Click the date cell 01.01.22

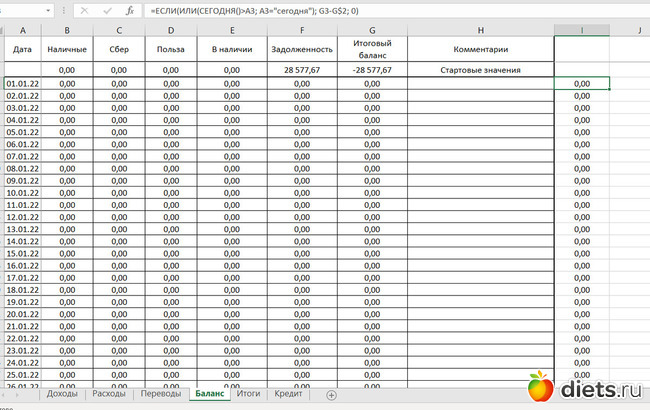(x=22, y=84)
